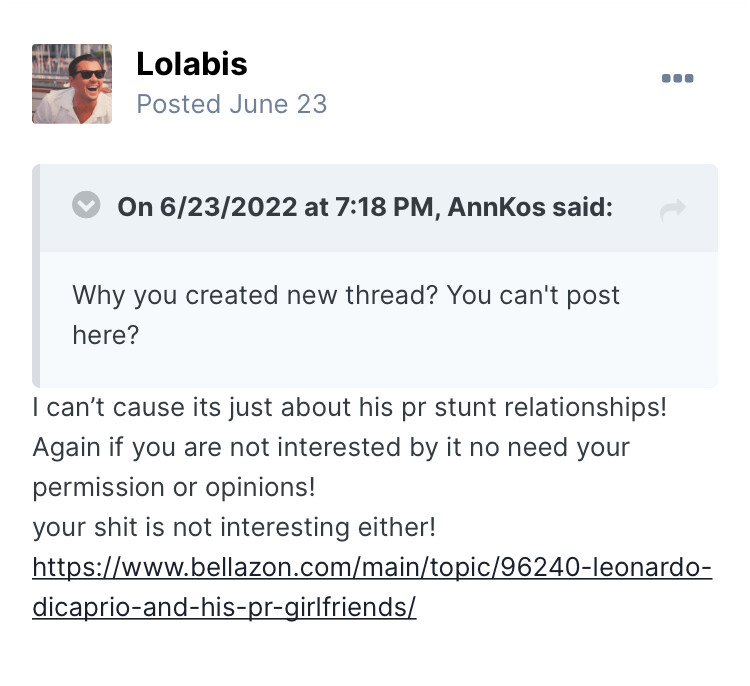The width and height of the screenshot is (750, 686).
Task: Jump to original post via quote arrow
Action: [673, 208]
